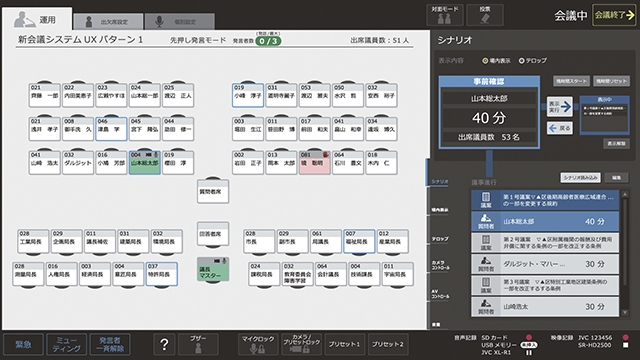Viewport: 640px width, 360px height.
Task: Click the 発言者一斉解除 release all speakers button
Action: click(110, 344)
